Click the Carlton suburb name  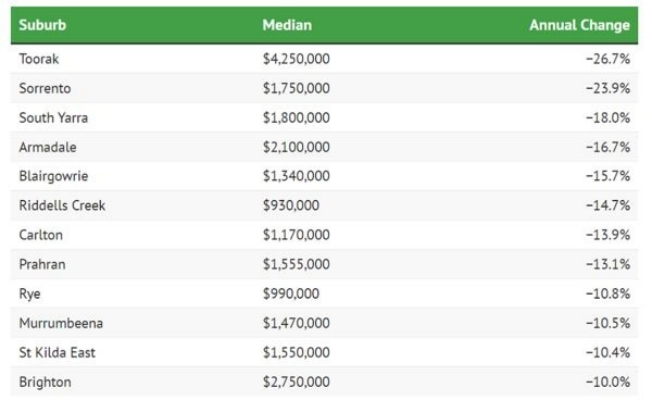point(41,235)
